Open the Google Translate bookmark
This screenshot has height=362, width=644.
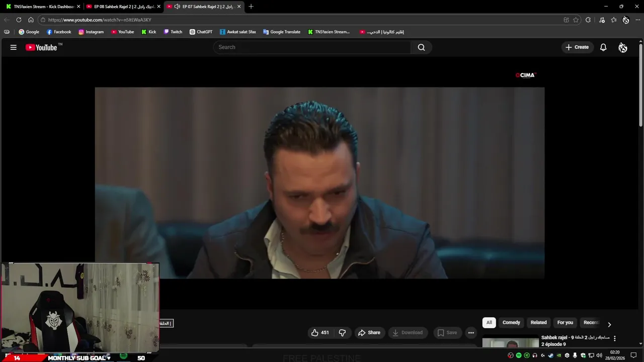282,32
